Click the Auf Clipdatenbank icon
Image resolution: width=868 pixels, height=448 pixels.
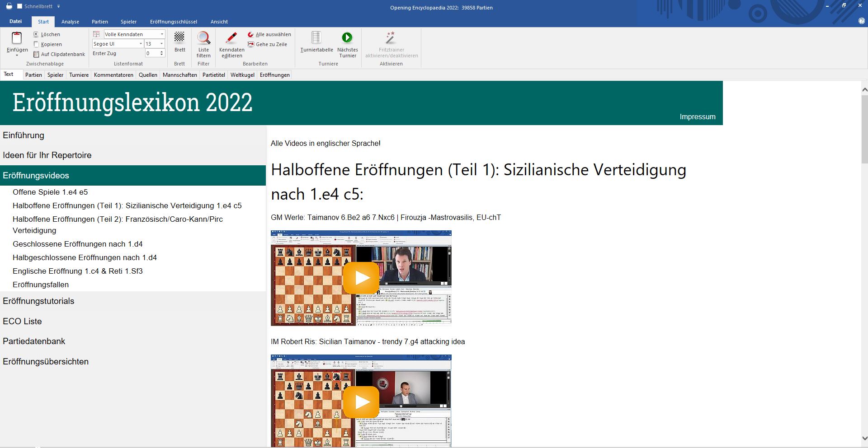pyautogui.click(x=36, y=54)
